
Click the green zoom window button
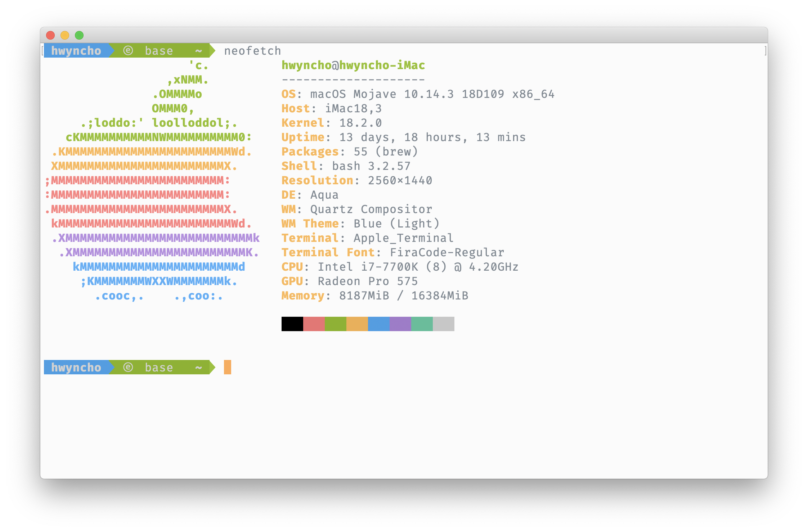coord(79,35)
